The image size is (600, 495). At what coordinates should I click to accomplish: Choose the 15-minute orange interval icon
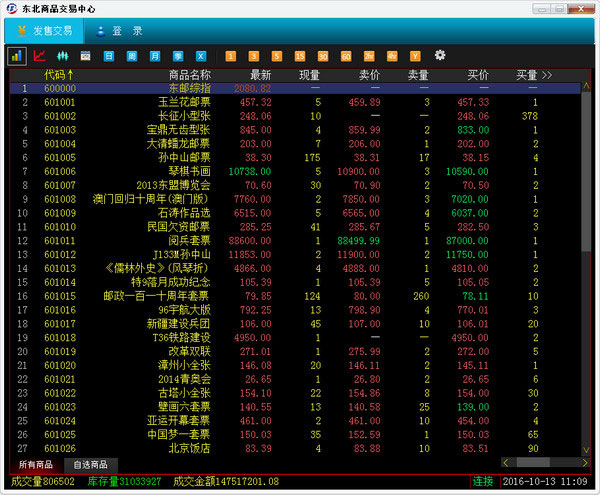click(300, 56)
